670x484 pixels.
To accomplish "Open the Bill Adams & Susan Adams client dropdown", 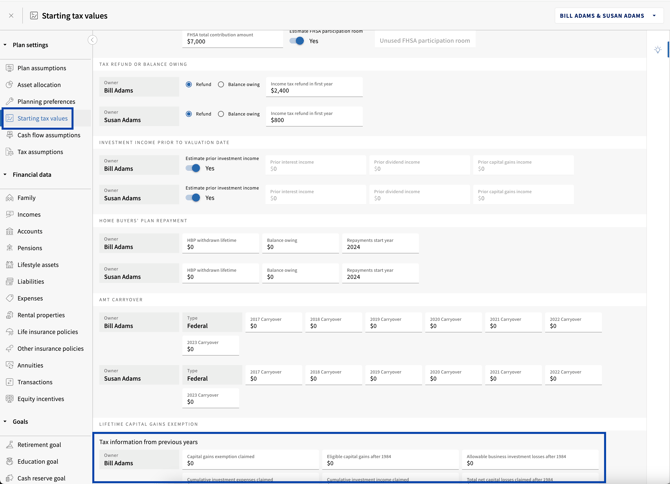I will click(608, 16).
